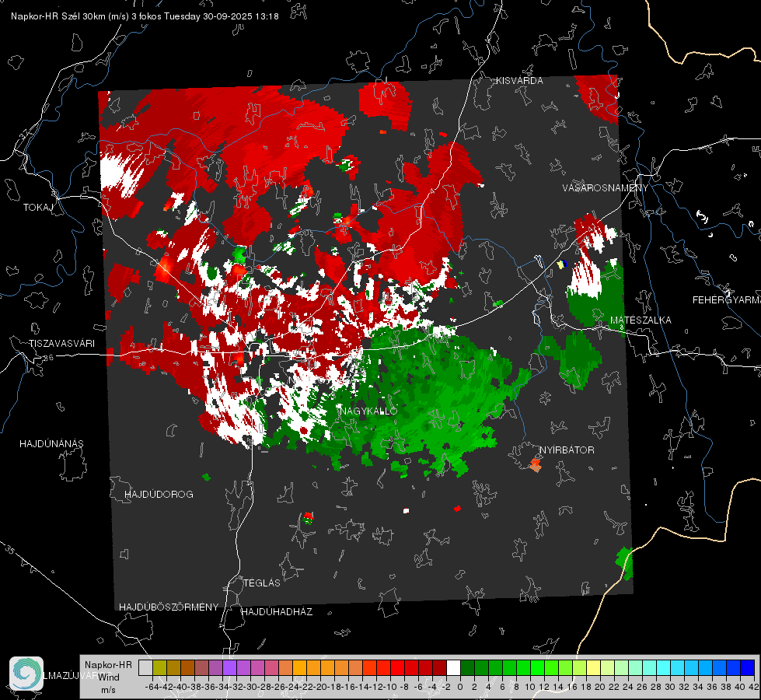Select the white legend swatch between -2 and 0
The image size is (761, 700).
tap(453, 668)
